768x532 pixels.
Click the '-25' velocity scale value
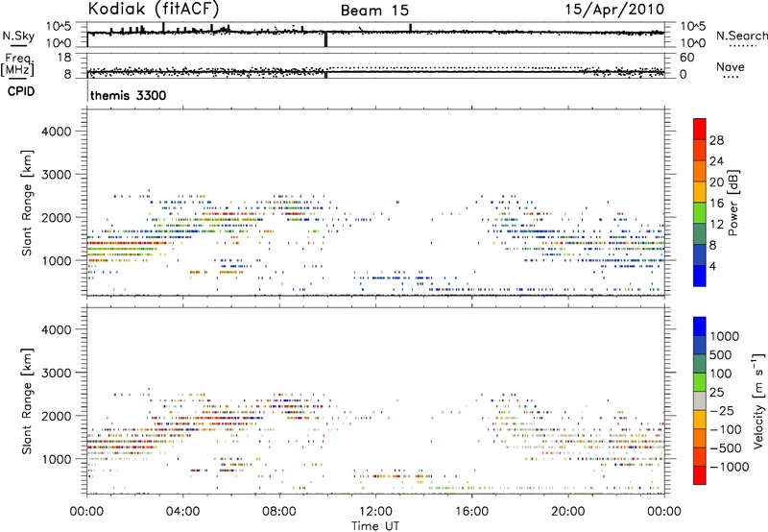(721, 411)
